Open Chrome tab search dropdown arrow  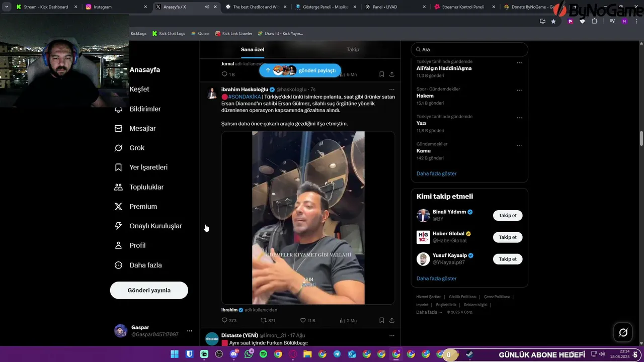click(x=7, y=7)
